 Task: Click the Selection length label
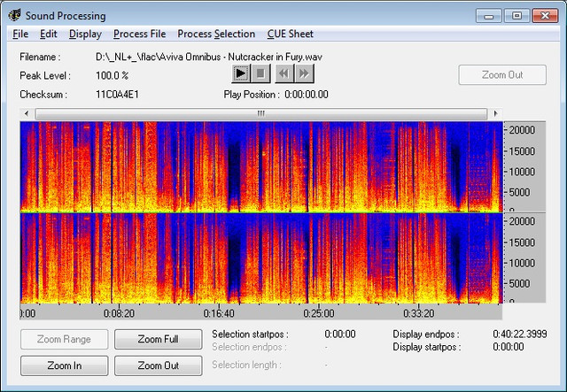coord(246,365)
